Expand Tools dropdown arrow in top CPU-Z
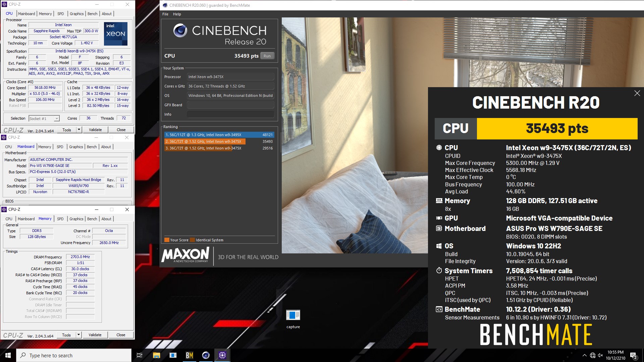644x362 pixels. (79, 130)
